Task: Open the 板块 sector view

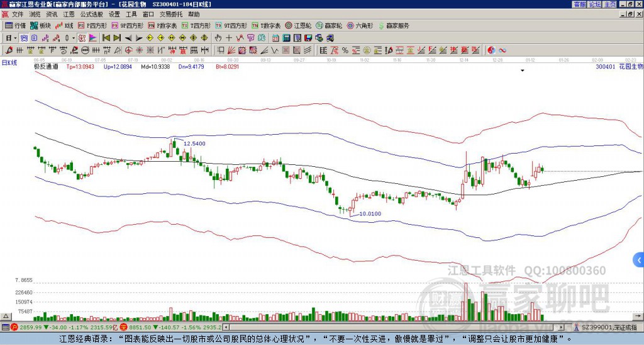Action: (40, 25)
